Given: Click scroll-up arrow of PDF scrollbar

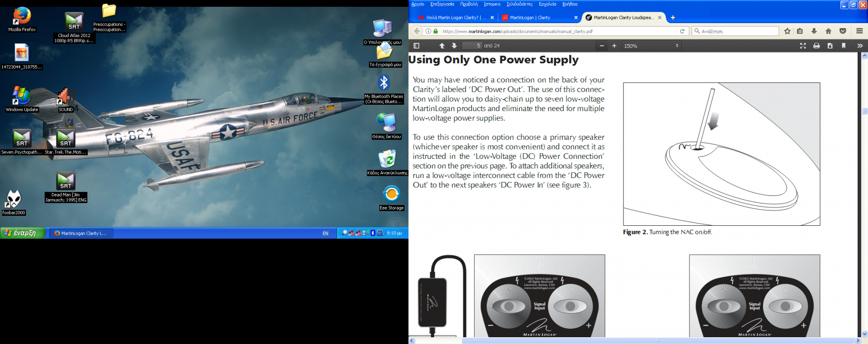Looking at the screenshot, I should (864, 56).
